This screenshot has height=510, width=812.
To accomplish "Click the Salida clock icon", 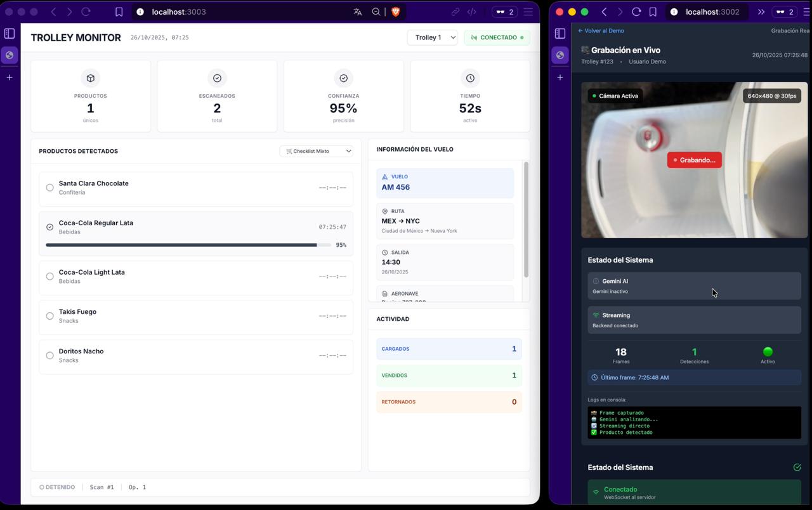I will (384, 252).
